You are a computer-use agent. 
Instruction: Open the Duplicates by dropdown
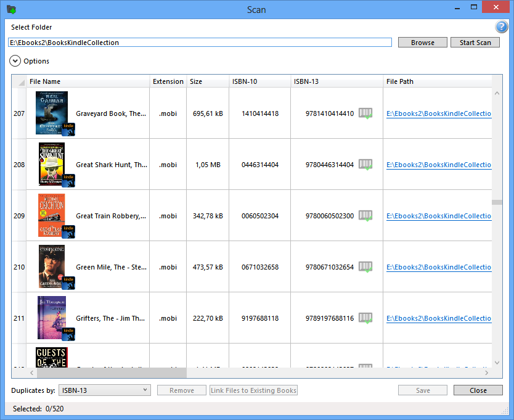tap(104, 390)
